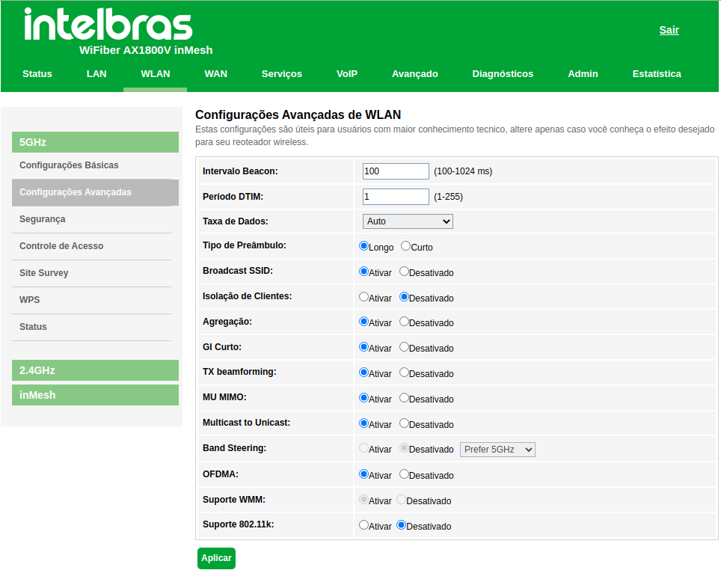
Task: Open Segurança sidebar item
Action: [x=43, y=219]
